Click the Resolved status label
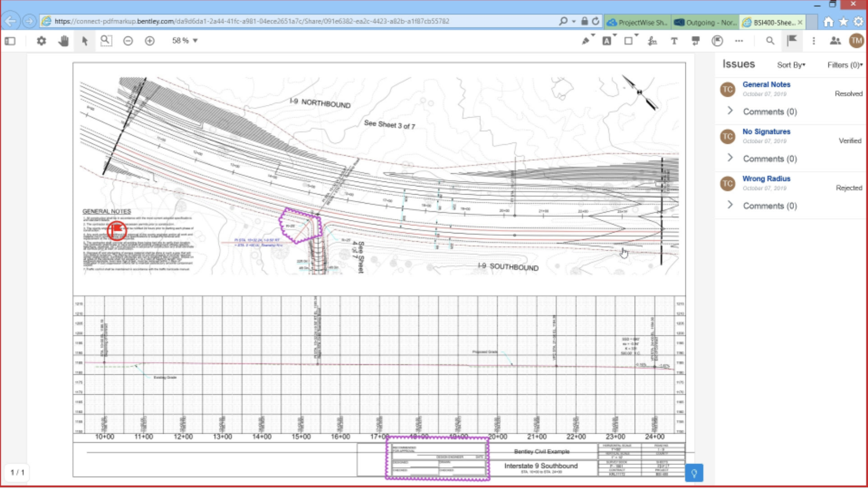This screenshot has height=489, width=868. (848, 94)
